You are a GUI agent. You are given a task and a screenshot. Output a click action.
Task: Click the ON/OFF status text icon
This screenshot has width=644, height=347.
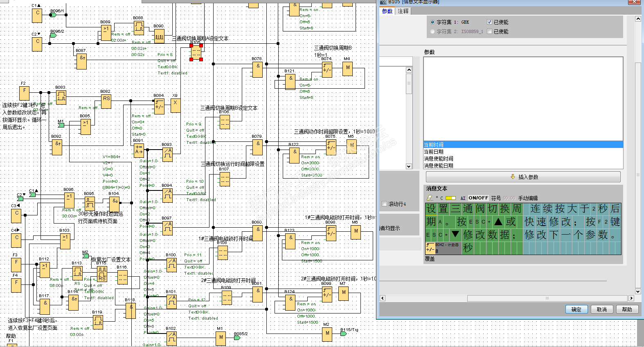click(x=478, y=198)
